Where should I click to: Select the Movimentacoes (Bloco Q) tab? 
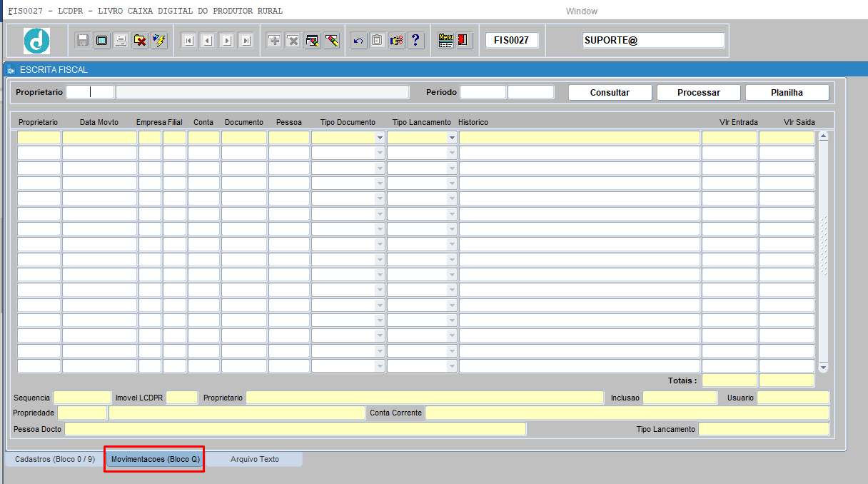(x=155, y=459)
